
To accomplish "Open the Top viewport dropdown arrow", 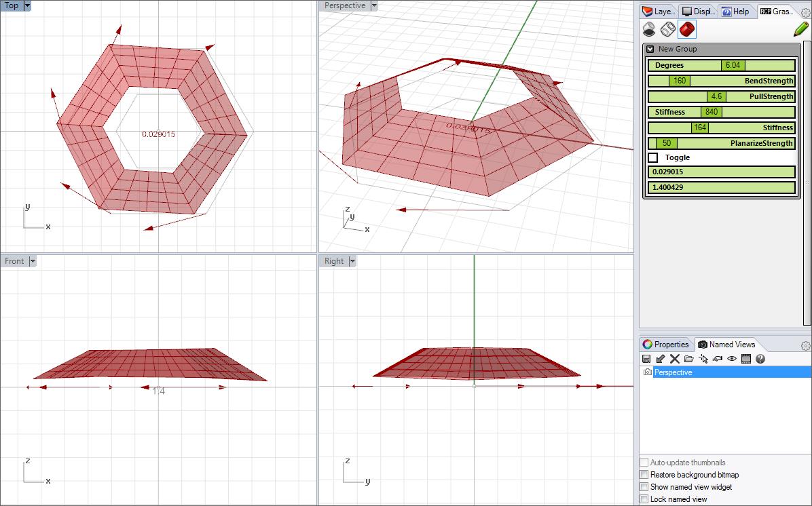I will coord(27,5).
